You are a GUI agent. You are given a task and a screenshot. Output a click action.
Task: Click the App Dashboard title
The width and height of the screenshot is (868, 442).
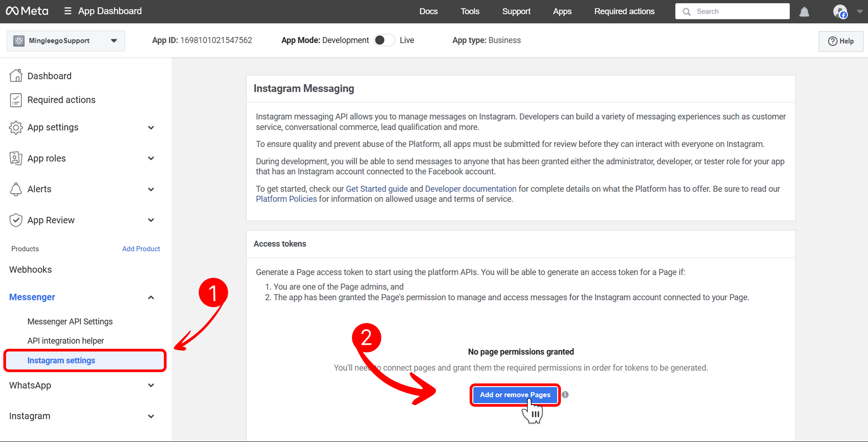coord(110,11)
